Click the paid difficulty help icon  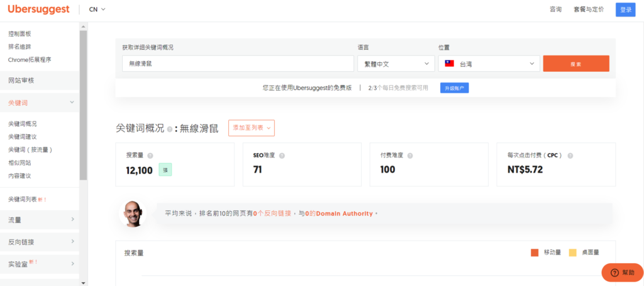click(x=410, y=156)
